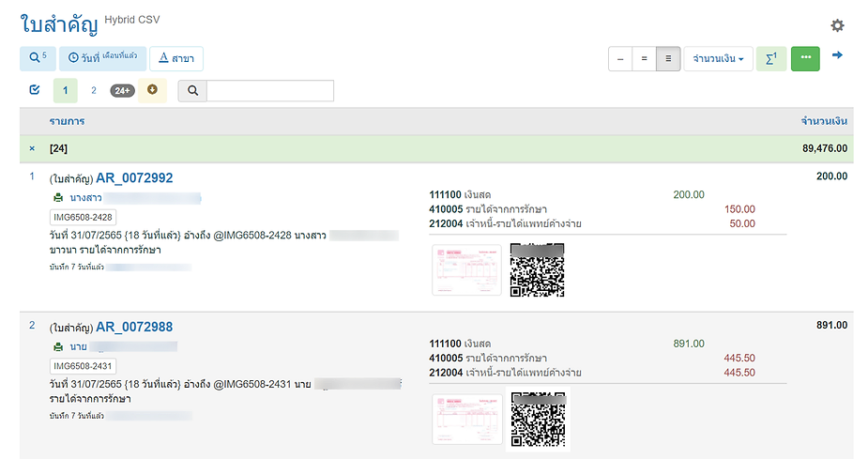Open the green more-options menu button
The height and width of the screenshot is (459, 868).
click(805, 58)
